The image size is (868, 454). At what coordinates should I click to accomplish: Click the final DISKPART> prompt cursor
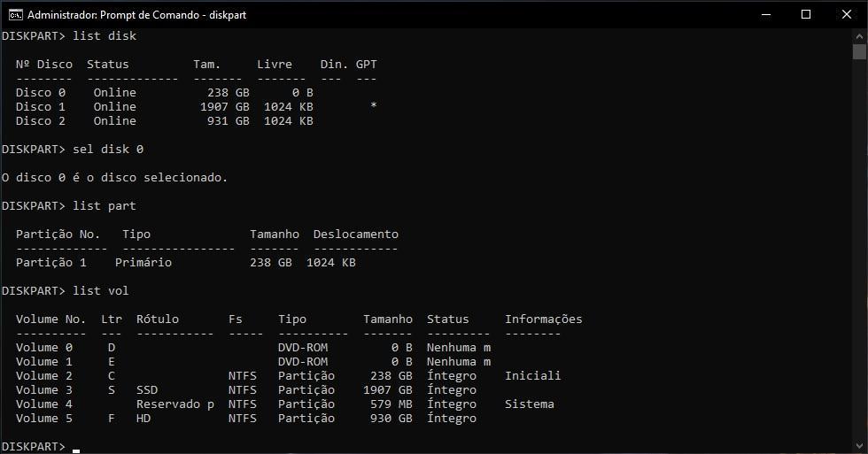coord(76,448)
